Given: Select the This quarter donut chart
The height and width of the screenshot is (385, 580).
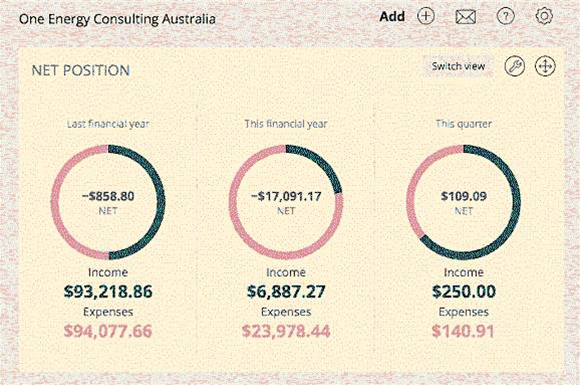Looking at the screenshot, I should tap(463, 202).
